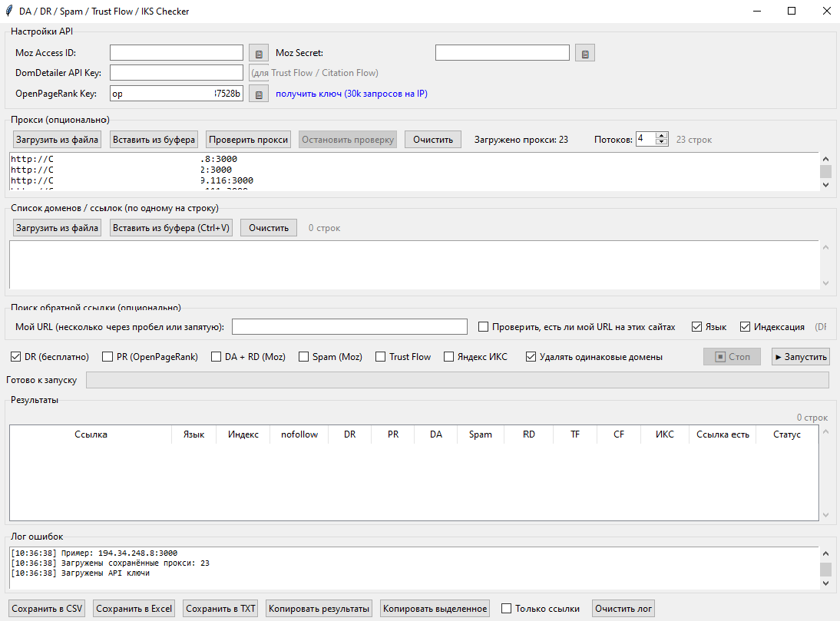The width and height of the screenshot is (840, 621).
Task: Click Очистить in domain list section
Action: pos(269,228)
